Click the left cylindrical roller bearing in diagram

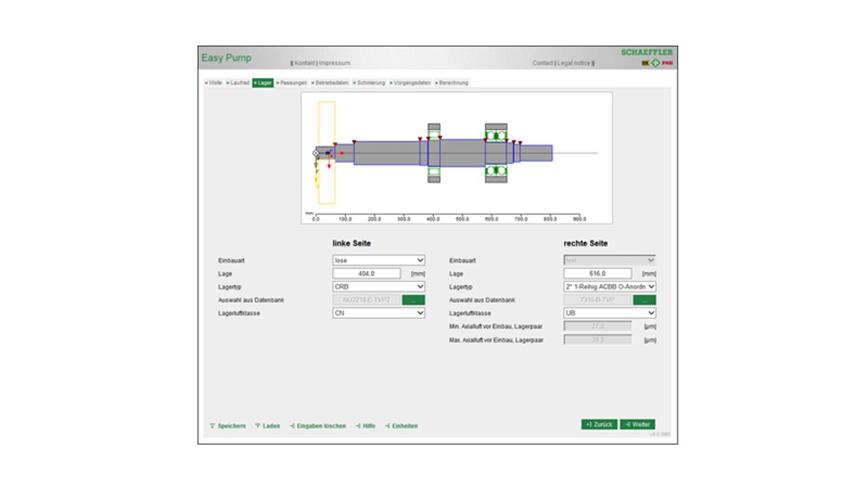coord(434,153)
